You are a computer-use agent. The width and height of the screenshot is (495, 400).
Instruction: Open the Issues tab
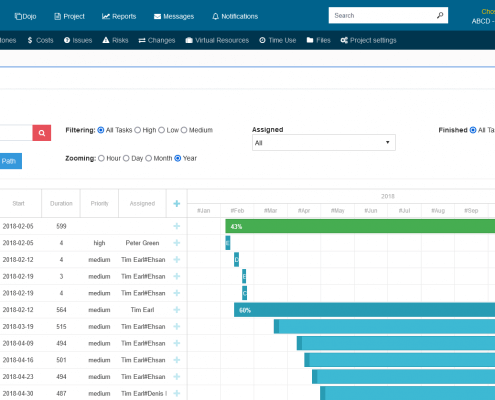click(78, 40)
